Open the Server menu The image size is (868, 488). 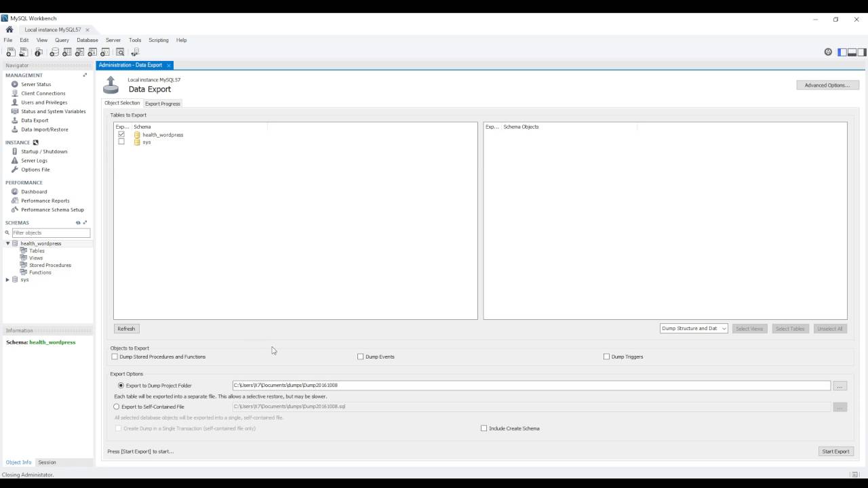113,40
